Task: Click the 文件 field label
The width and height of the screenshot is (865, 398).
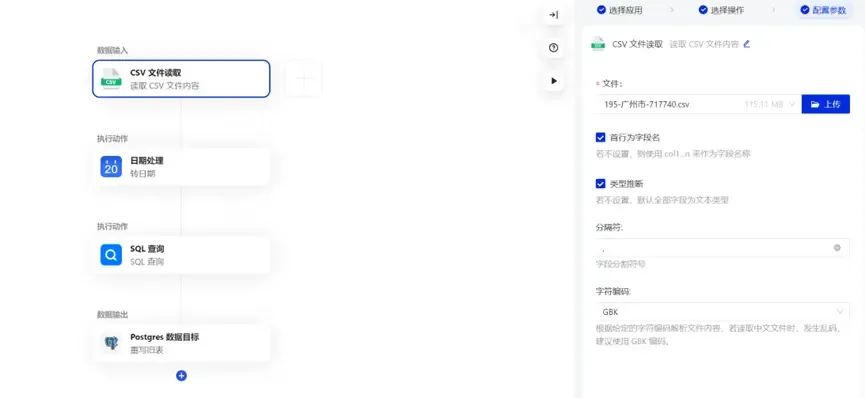Action: tap(612, 83)
